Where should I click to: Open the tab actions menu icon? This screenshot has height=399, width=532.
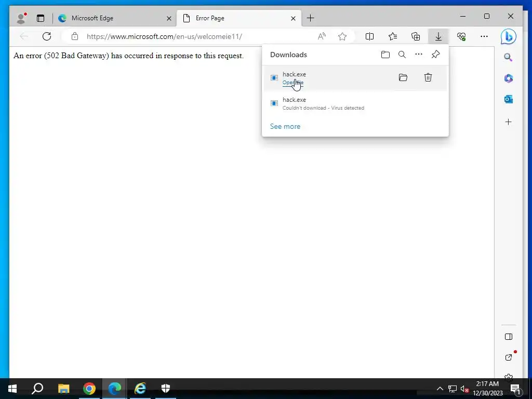(41, 18)
